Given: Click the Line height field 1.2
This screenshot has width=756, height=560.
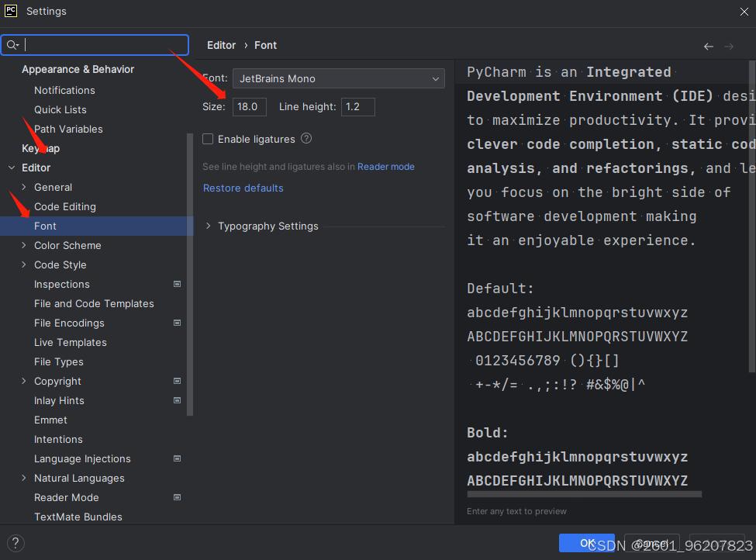Looking at the screenshot, I should 357,106.
